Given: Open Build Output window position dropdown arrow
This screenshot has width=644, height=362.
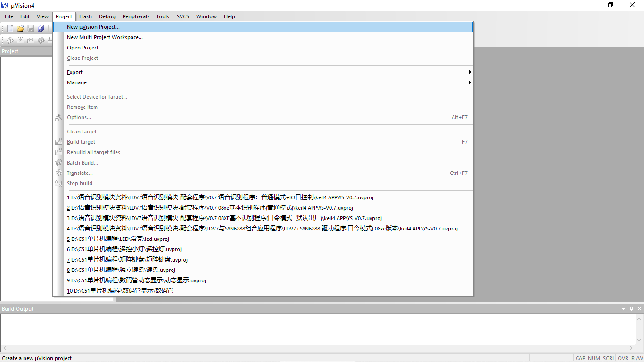Looking at the screenshot, I should coord(624,309).
